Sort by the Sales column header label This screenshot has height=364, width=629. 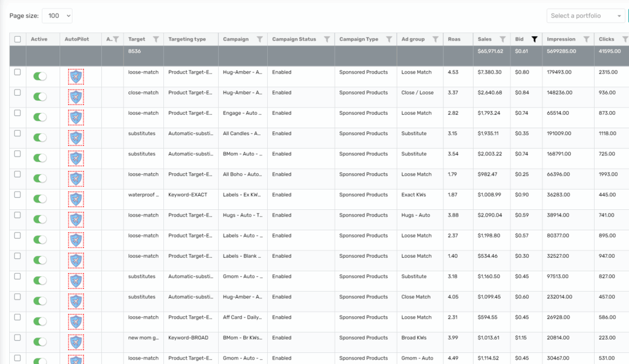485,39
